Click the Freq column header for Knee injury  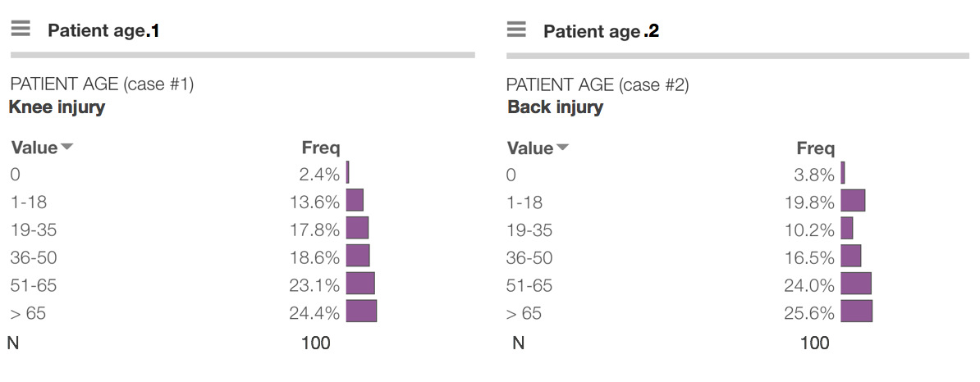click(320, 148)
